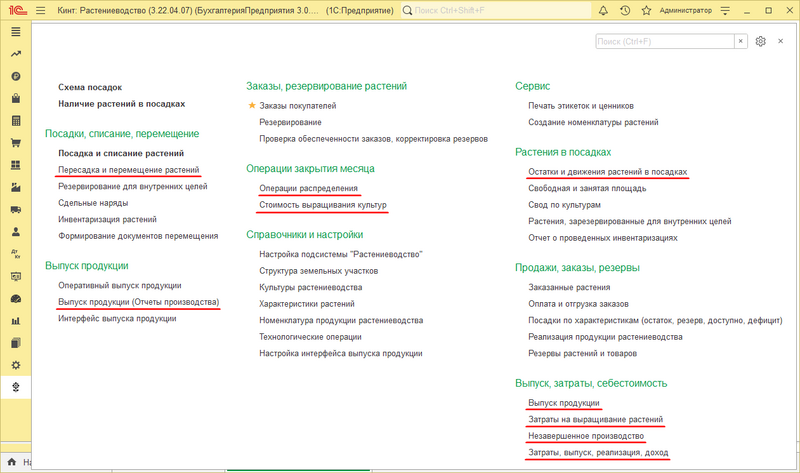Open Схема посадок
The width and height of the screenshot is (800, 473).
click(x=90, y=87)
